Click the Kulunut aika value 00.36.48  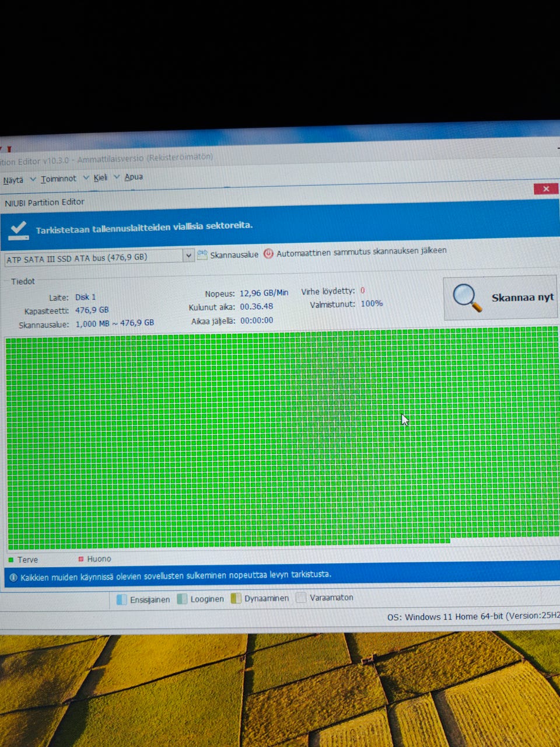coord(257,306)
